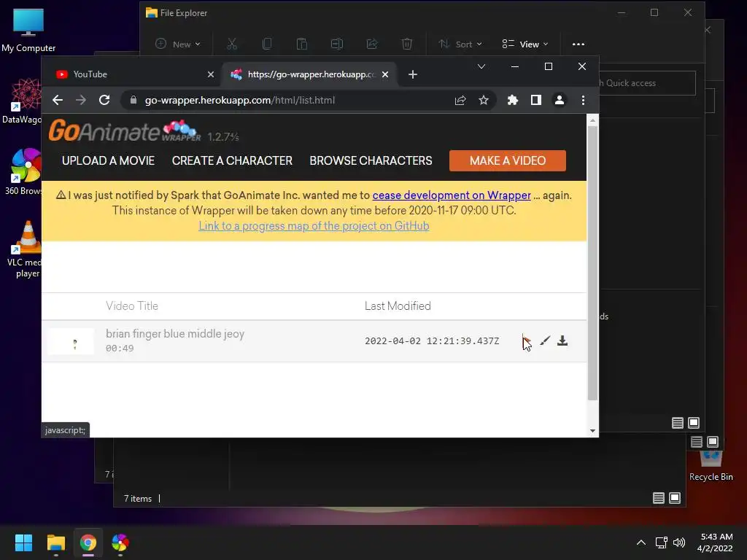Open New dropdown in File Explorer
This screenshot has width=747, height=560.
178,44
